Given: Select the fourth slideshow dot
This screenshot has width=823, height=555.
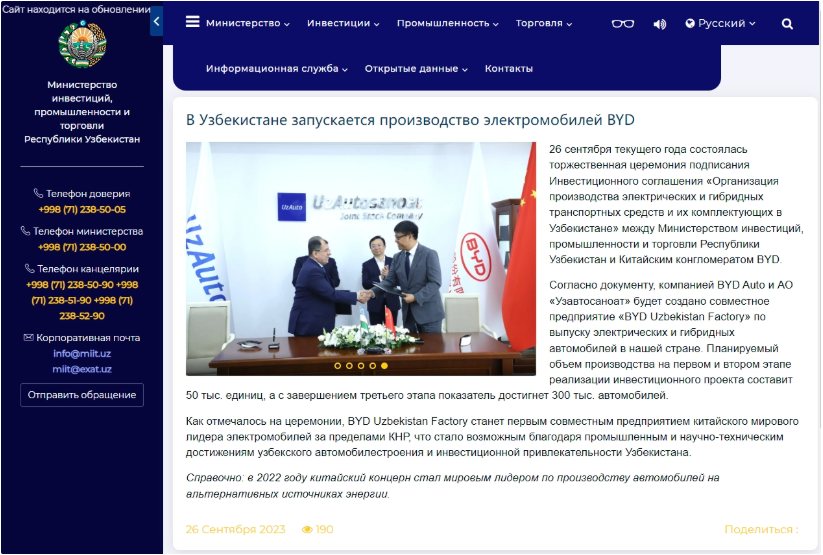Looking at the screenshot, I should point(372,365).
